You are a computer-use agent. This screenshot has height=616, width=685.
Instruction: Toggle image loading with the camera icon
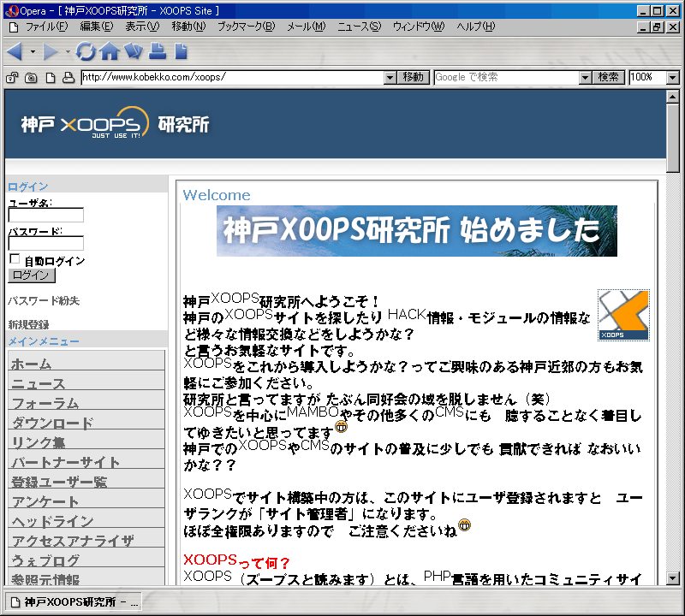[x=31, y=78]
